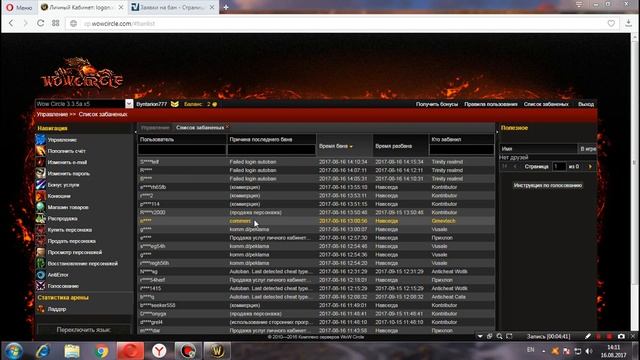Open the Opera Меню button
Viewport: 640px width, 360px height.
tap(19, 7)
